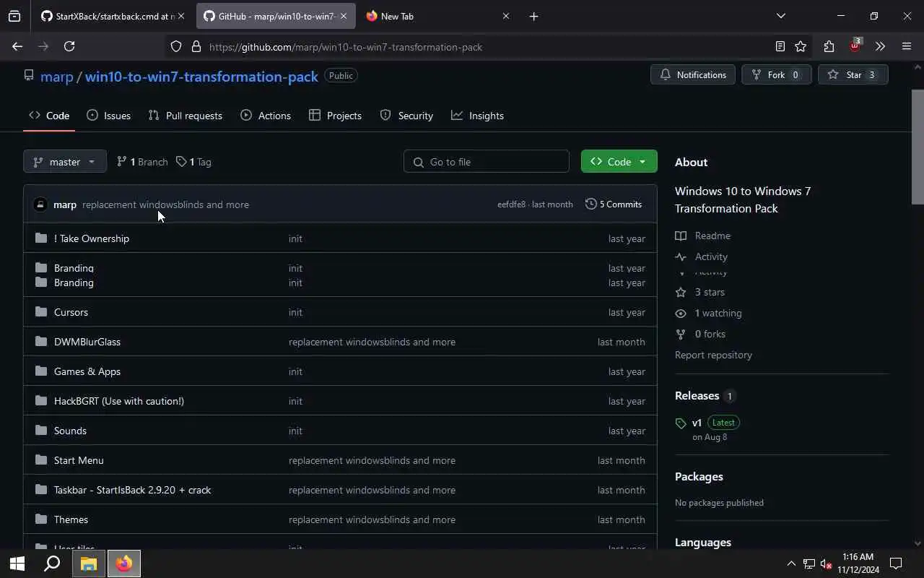Open Releases heading link
This screenshot has height=578, width=924.
pos(697,395)
